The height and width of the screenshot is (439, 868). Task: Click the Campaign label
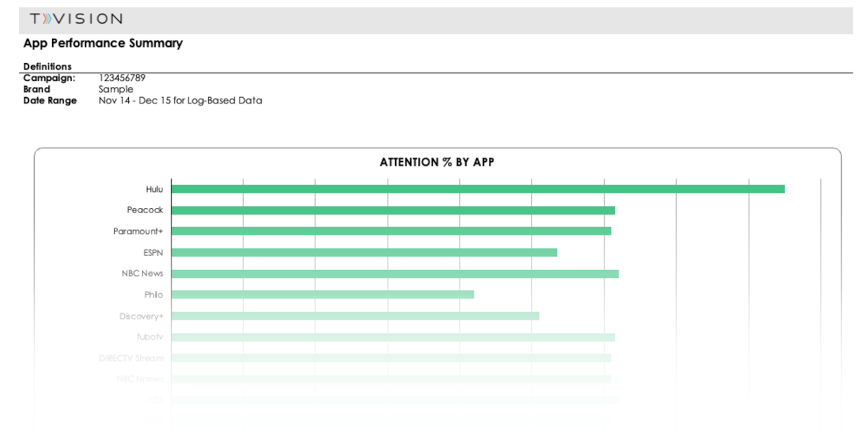click(49, 78)
